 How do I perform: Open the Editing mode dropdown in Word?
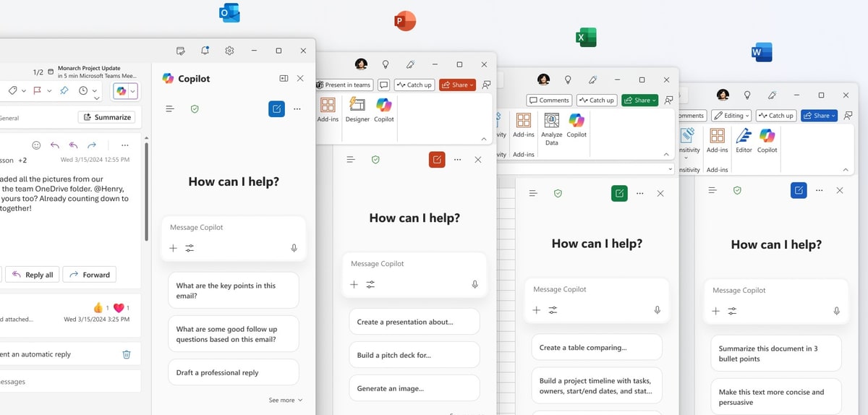coord(731,116)
